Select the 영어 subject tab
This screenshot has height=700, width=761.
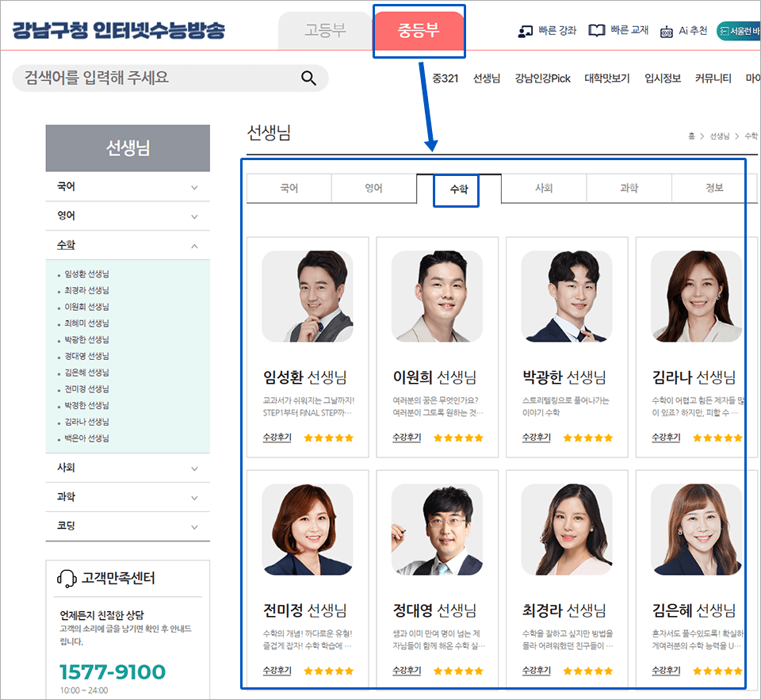373,188
